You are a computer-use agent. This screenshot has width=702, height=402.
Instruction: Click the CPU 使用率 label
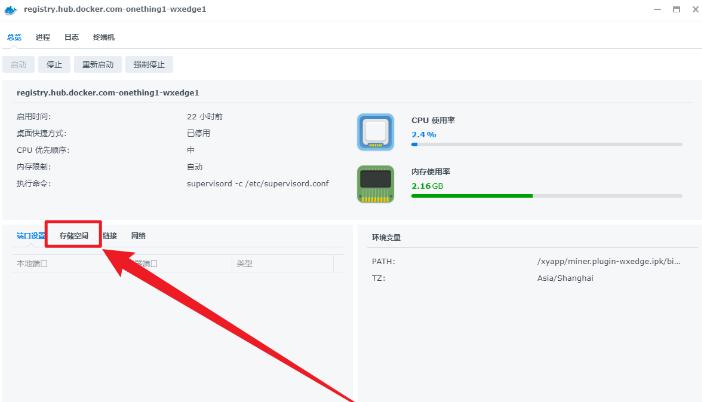(433, 120)
